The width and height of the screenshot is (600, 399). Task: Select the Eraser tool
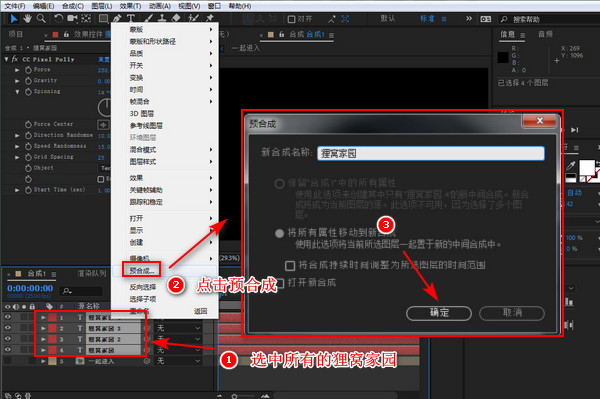tap(176, 18)
